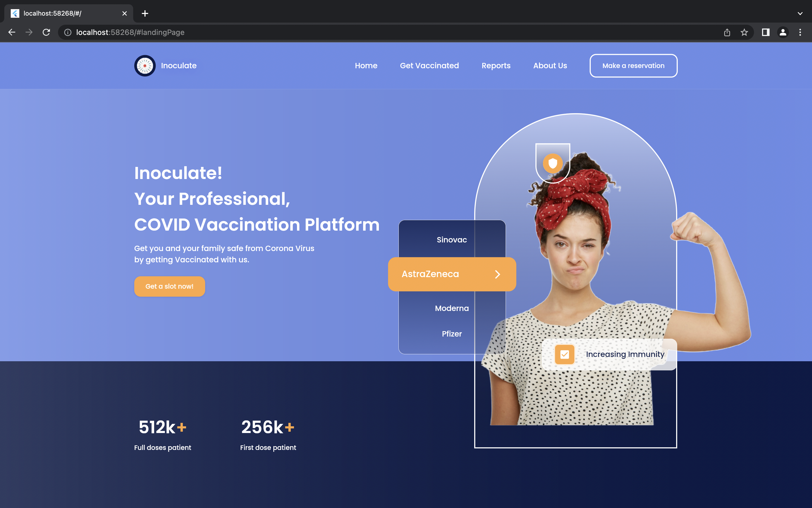Select the AstraZeneca vaccine option
The image size is (812, 508).
pos(452,274)
